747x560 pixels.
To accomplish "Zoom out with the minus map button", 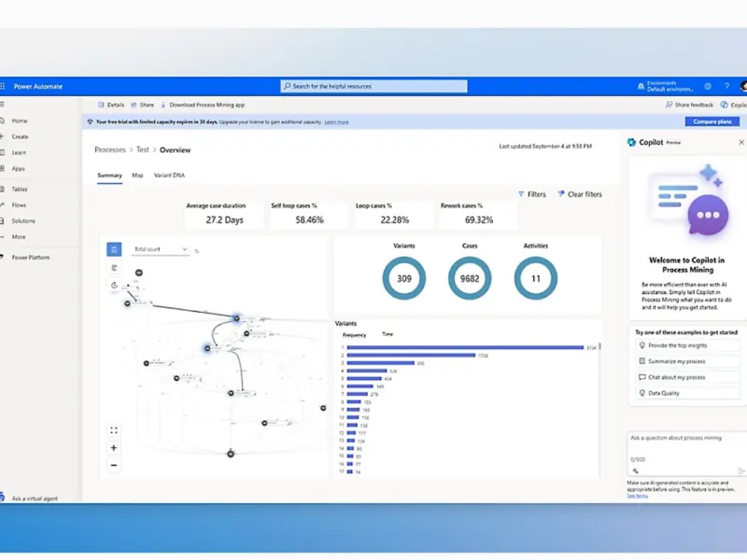I will click(114, 465).
